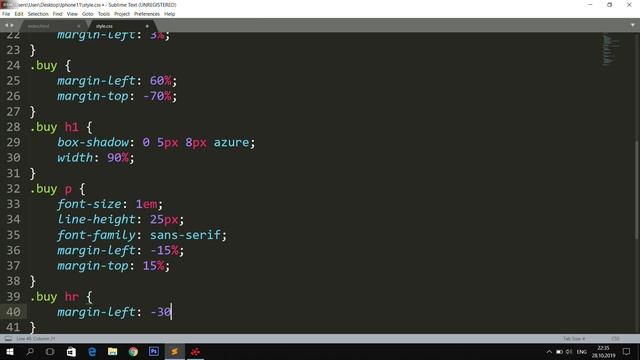Open CSS syntax selector in status bar

(x=615, y=339)
